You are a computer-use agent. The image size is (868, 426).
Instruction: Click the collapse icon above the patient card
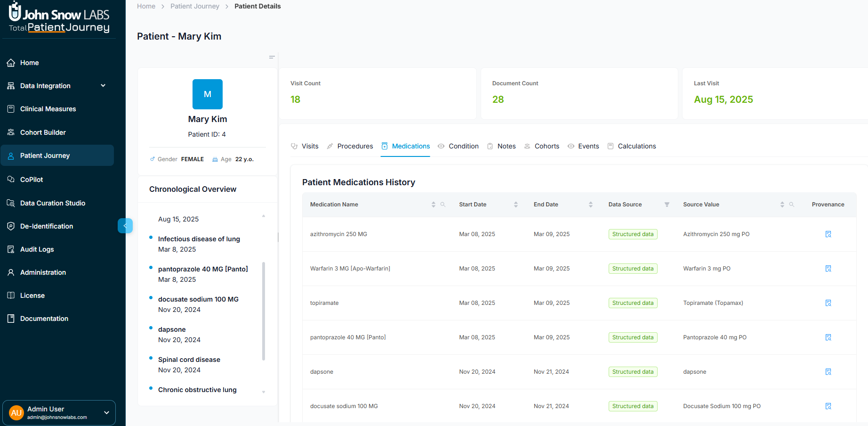[272, 57]
